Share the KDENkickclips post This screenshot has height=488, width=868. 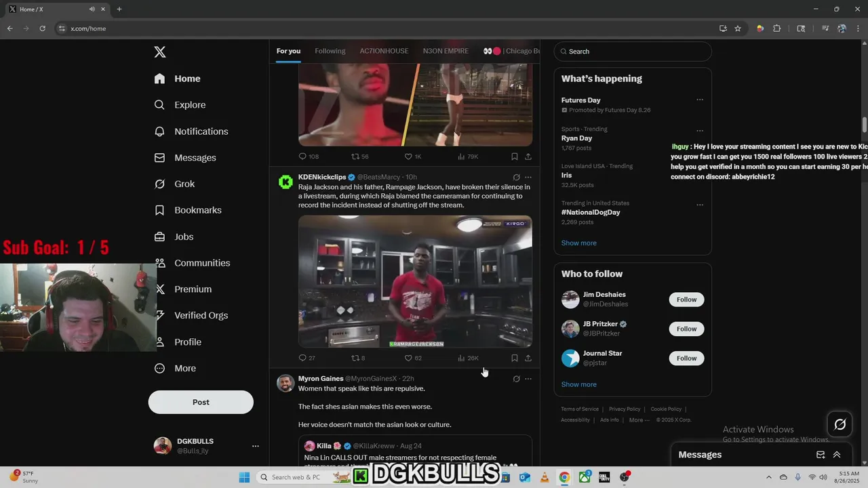528,358
